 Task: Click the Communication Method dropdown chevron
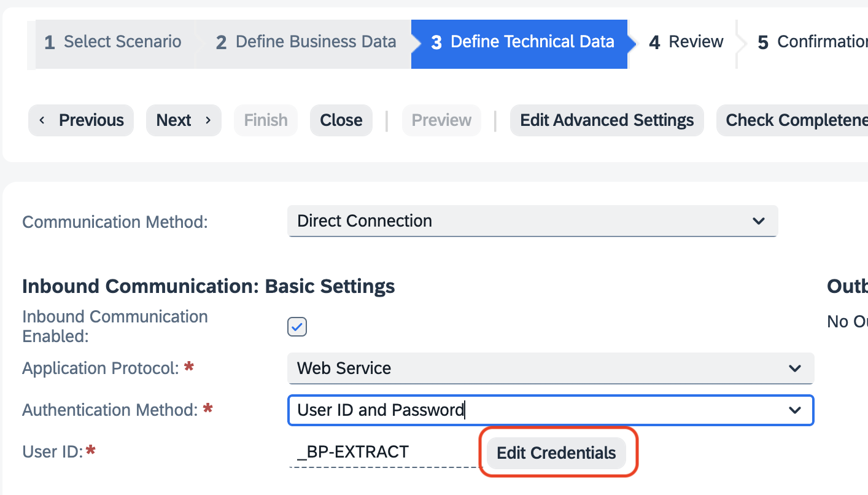click(x=759, y=221)
